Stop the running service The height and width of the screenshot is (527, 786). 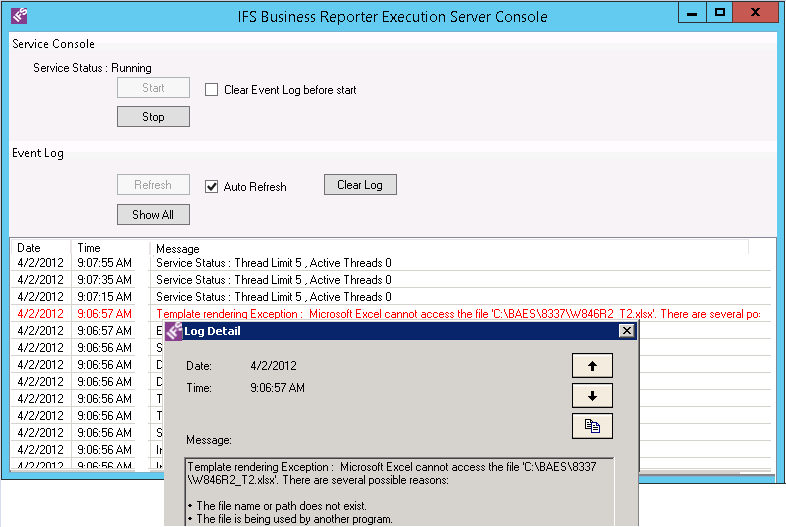pyautogui.click(x=153, y=117)
